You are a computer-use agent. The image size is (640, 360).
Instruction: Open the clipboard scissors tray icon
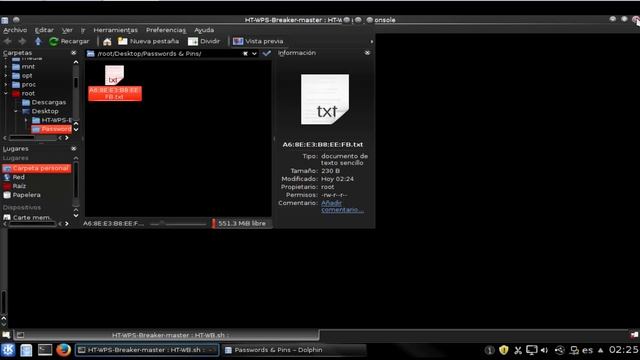tap(518, 350)
